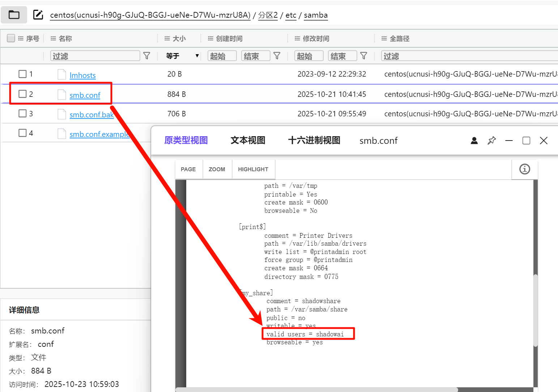
Task: Open the ZOOM menu in viewer
Action: point(217,169)
